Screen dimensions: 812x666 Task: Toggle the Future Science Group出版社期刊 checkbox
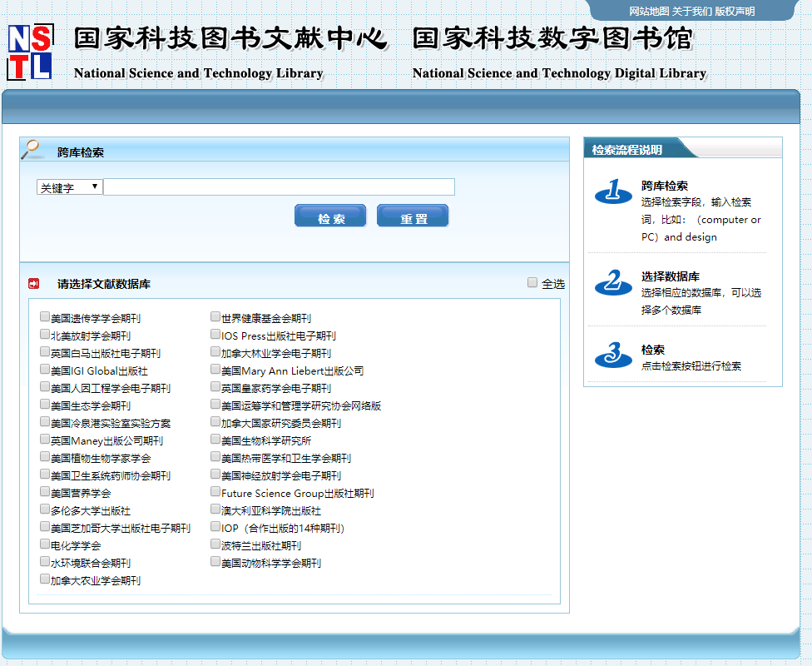pyautogui.click(x=215, y=492)
